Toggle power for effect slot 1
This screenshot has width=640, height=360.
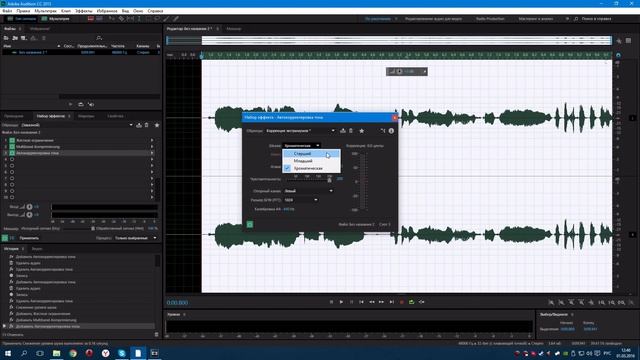click(12, 140)
